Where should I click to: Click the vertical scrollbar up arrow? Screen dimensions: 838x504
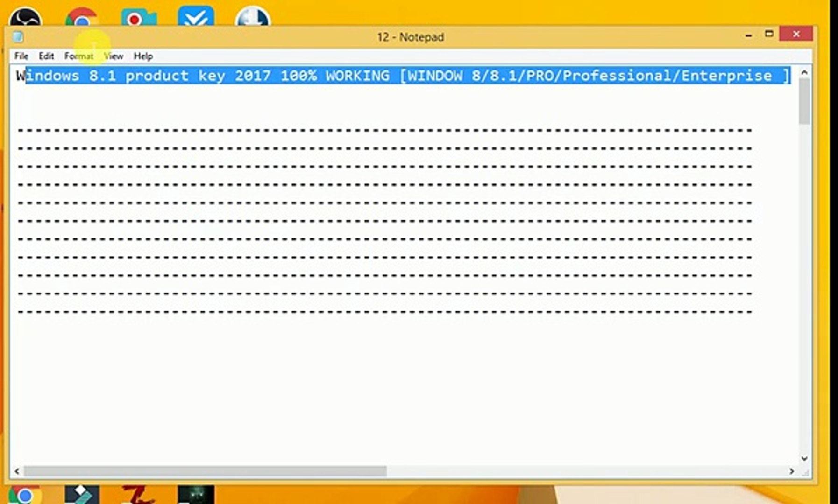(x=804, y=72)
